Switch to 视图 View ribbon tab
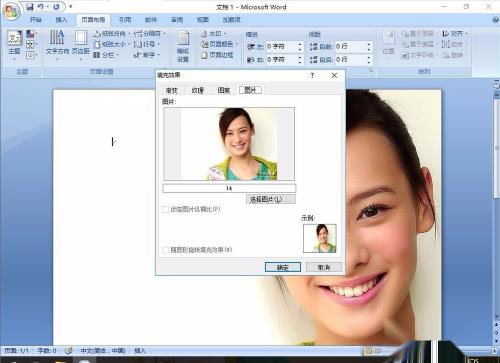This screenshot has height=363, width=500. point(203,20)
